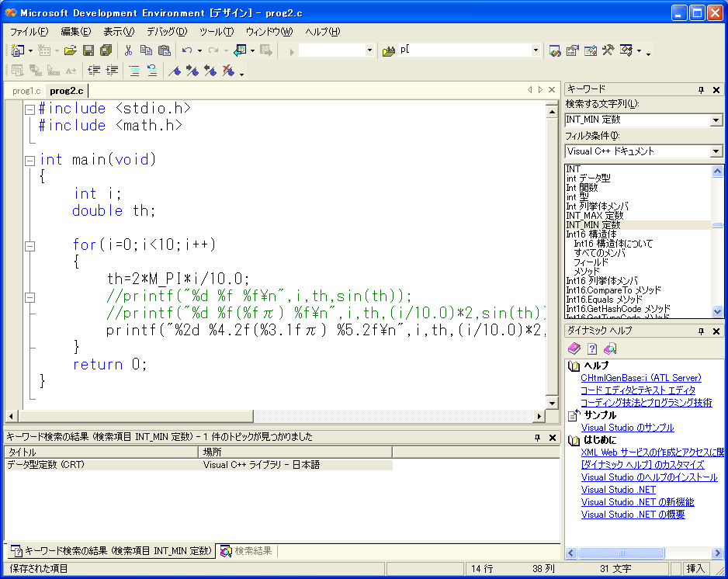
Task: Open the Visual Studio .NET の概要 link
Action: 633,515
